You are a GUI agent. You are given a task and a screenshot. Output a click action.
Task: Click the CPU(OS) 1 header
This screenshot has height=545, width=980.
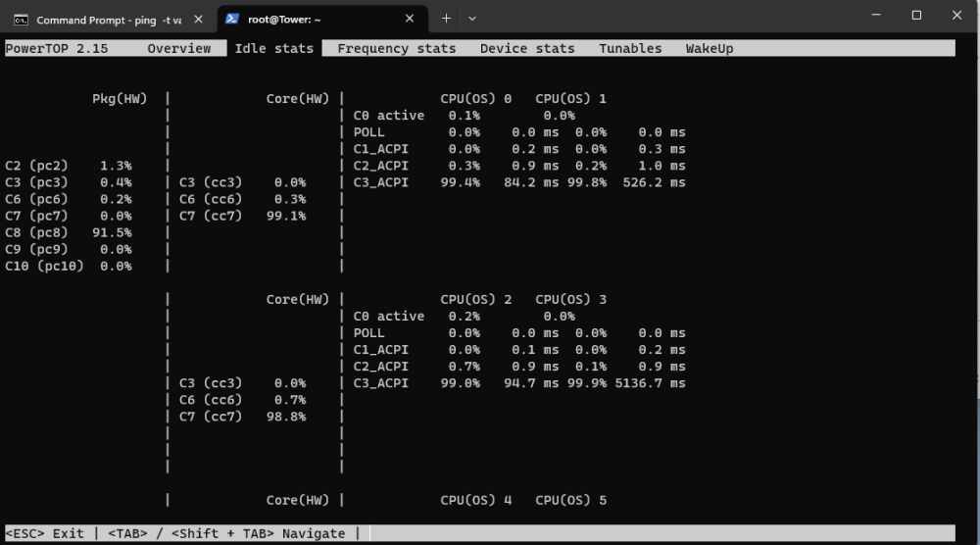click(570, 99)
